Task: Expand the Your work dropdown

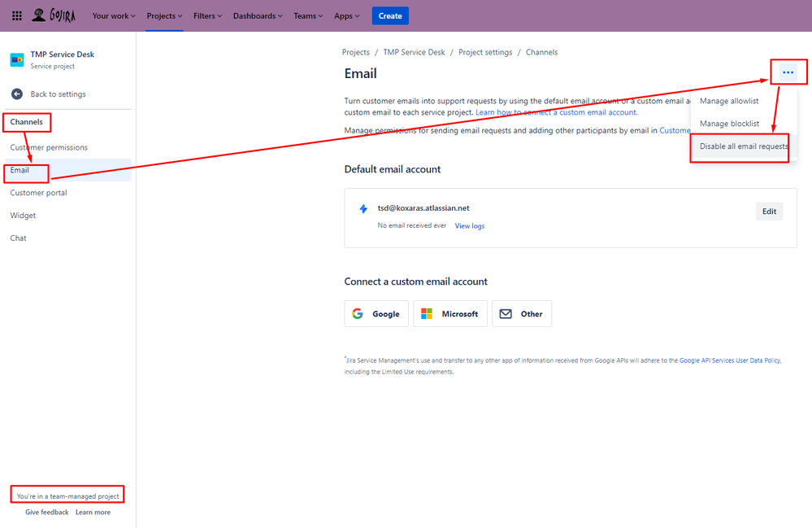Action: [x=114, y=15]
